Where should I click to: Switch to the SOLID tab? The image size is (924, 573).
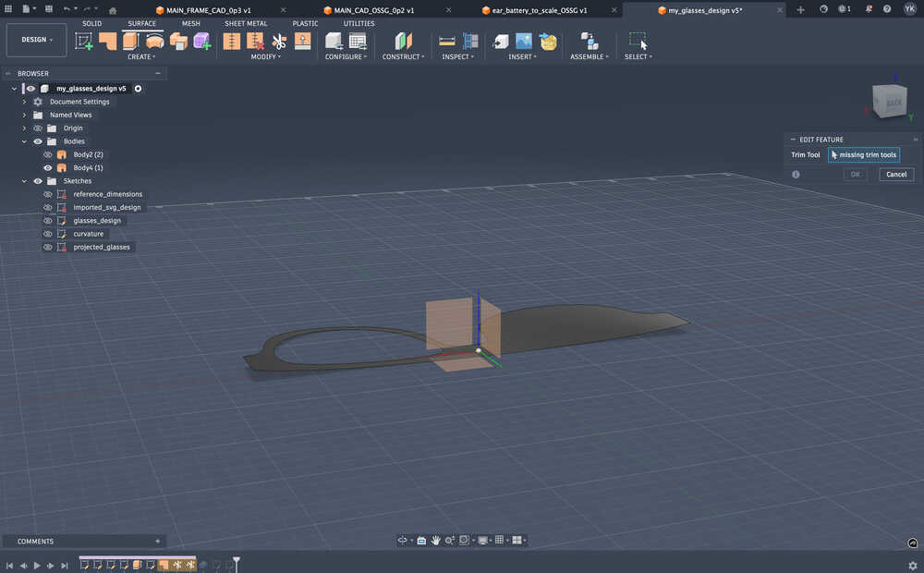pos(91,24)
